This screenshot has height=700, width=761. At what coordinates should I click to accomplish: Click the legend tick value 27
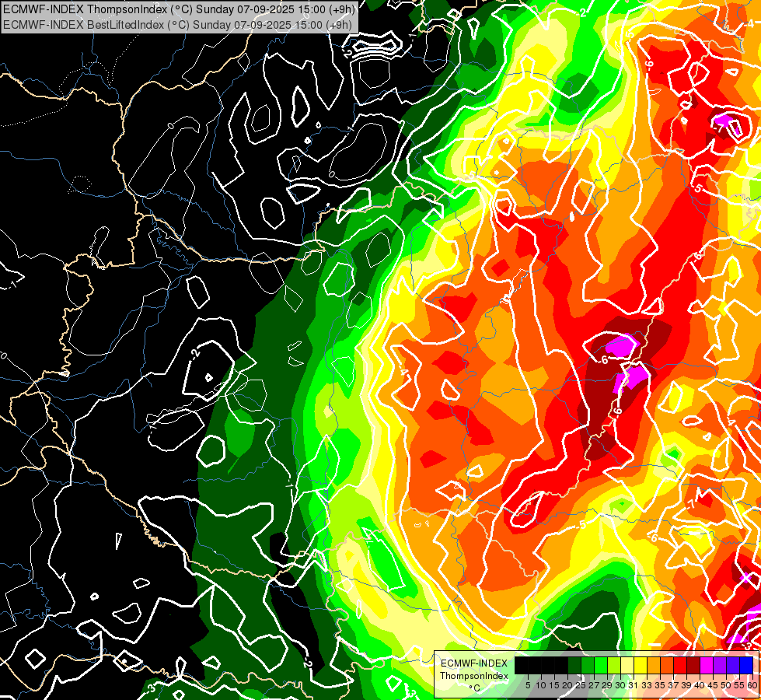tap(594, 685)
